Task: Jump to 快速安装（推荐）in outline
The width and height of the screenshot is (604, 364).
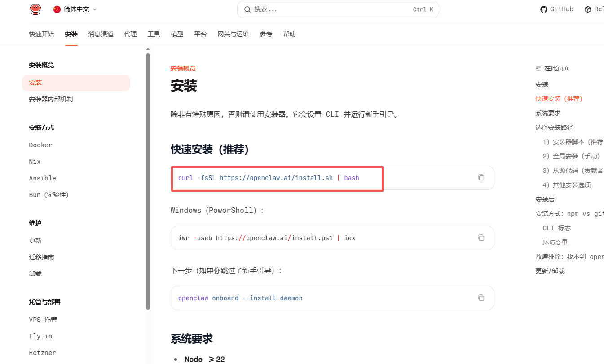Action: [559, 99]
